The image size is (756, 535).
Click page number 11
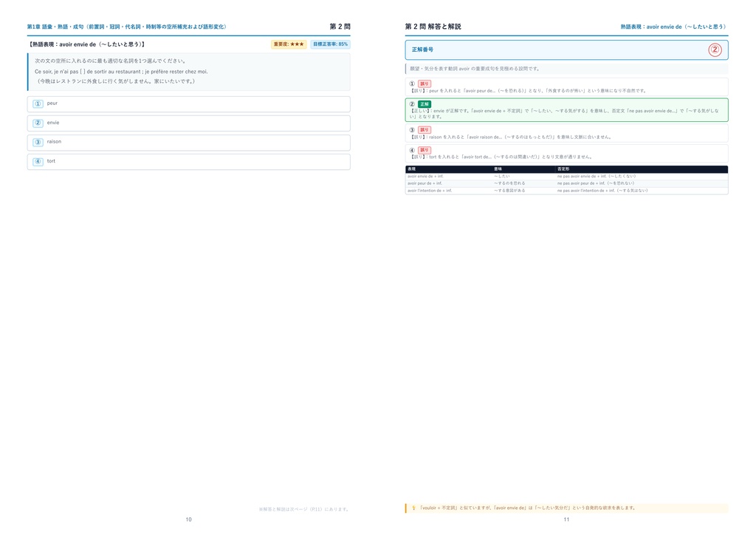[x=566, y=519]
